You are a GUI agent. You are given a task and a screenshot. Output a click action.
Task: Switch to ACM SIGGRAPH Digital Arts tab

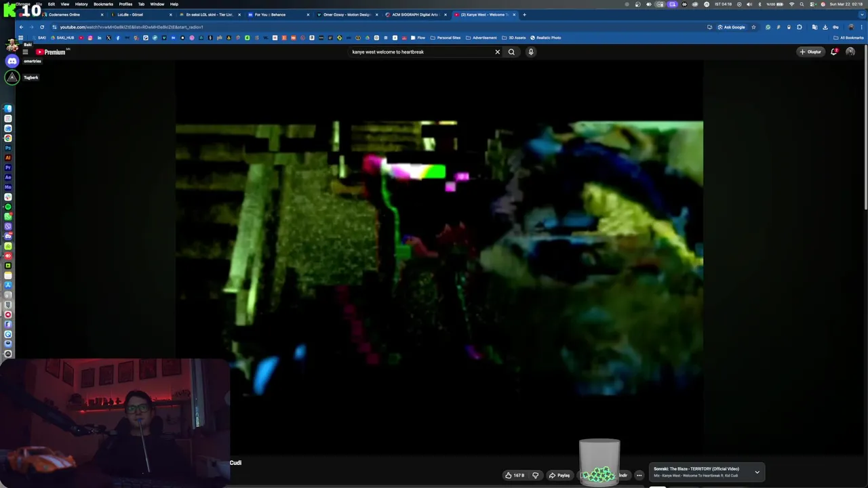pyautogui.click(x=415, y=14)
